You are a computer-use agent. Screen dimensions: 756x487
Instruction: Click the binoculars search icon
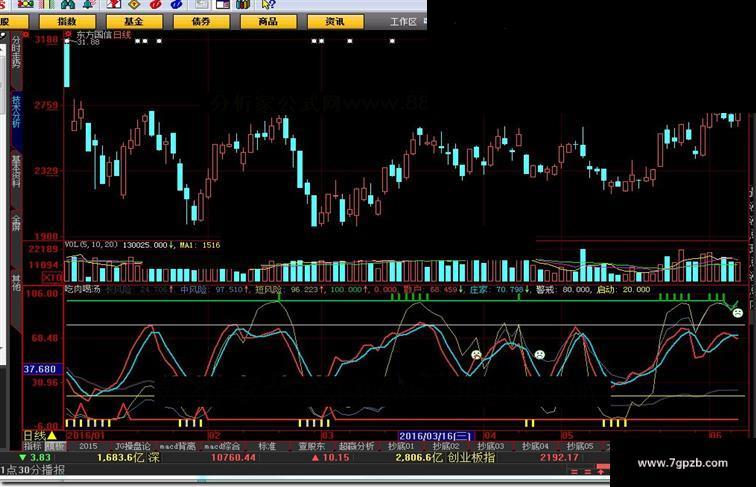pos(68,4)
